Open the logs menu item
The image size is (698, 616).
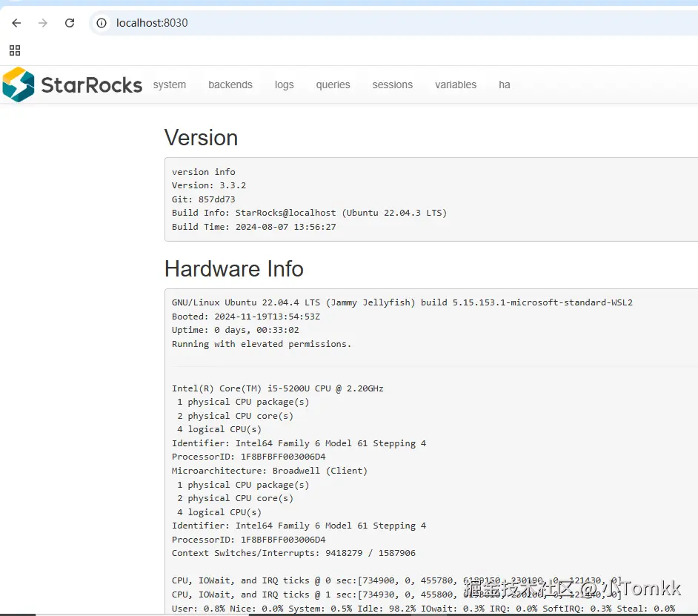(284, 85)
